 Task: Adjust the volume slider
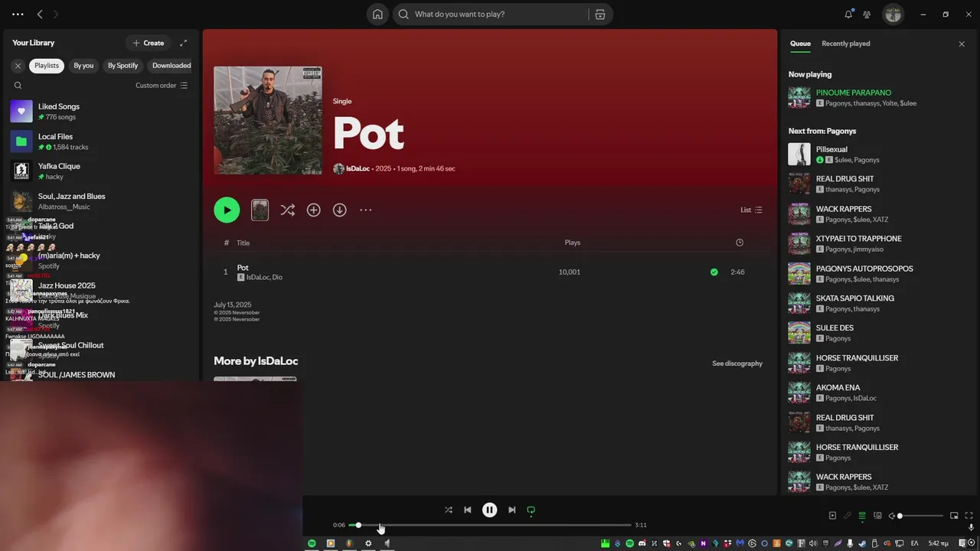[x=921, y=516]
